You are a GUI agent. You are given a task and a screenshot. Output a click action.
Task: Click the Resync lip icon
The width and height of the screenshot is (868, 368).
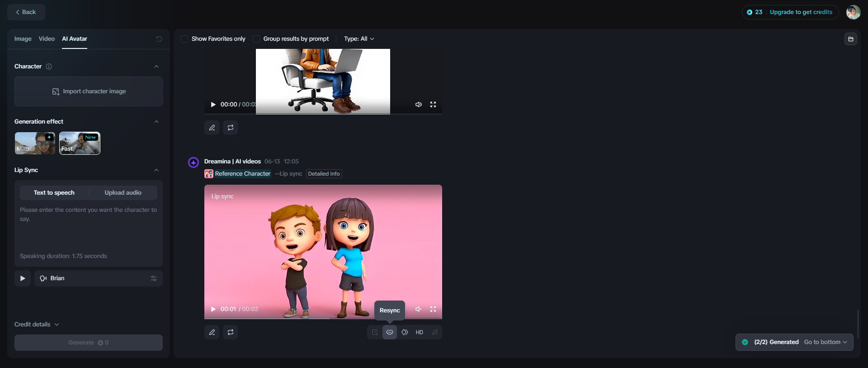390,332
